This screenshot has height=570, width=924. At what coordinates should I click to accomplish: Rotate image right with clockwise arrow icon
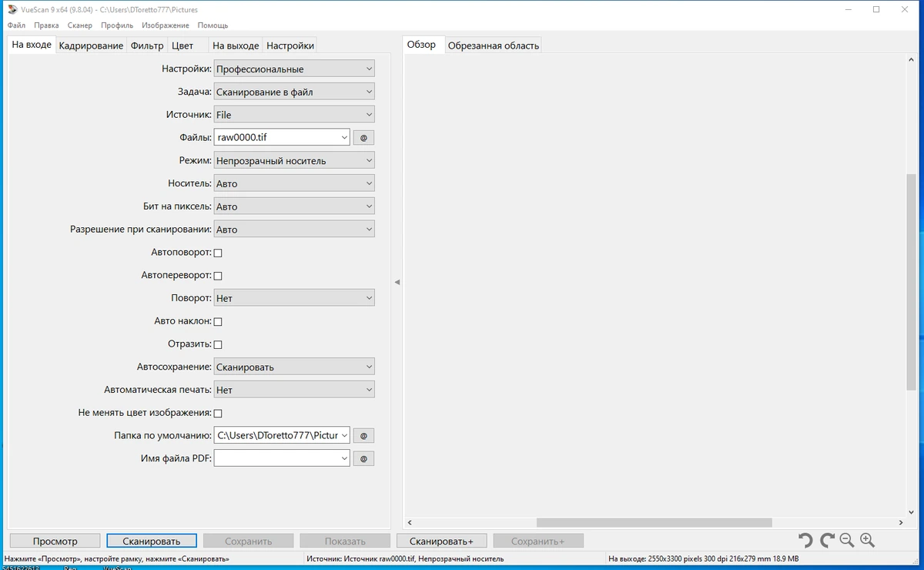click(x=827, y=541)
